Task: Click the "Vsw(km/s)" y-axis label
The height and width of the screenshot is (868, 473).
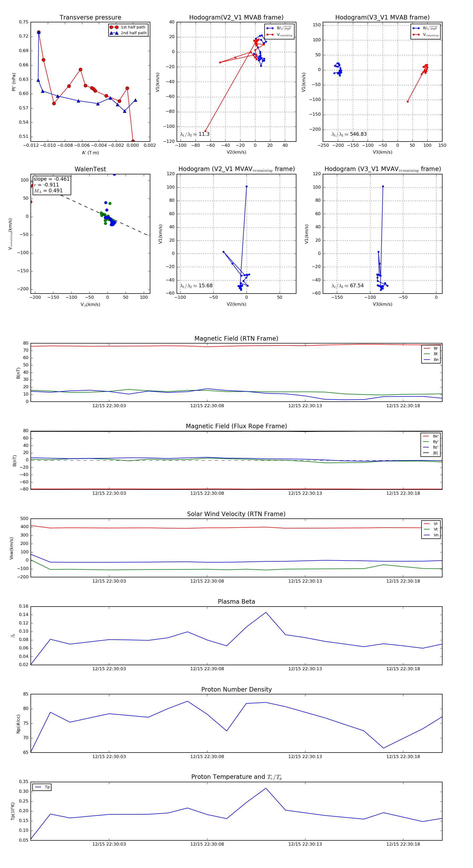Action: pyautogui.click(x=12, y=548)
